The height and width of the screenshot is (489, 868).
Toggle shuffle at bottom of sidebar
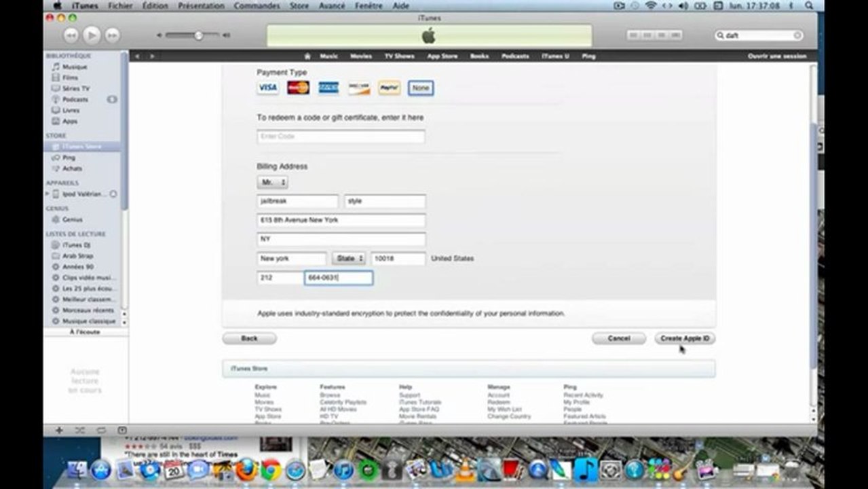(x=79, y=430)
